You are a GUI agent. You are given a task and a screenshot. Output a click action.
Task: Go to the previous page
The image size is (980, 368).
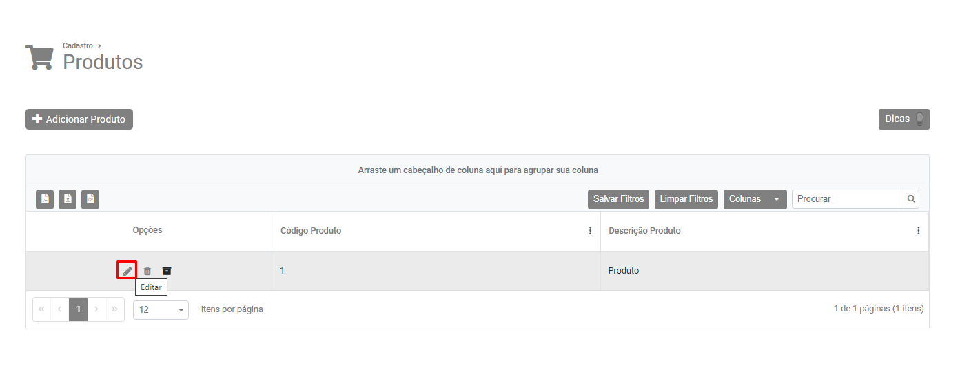click(60, 309)
